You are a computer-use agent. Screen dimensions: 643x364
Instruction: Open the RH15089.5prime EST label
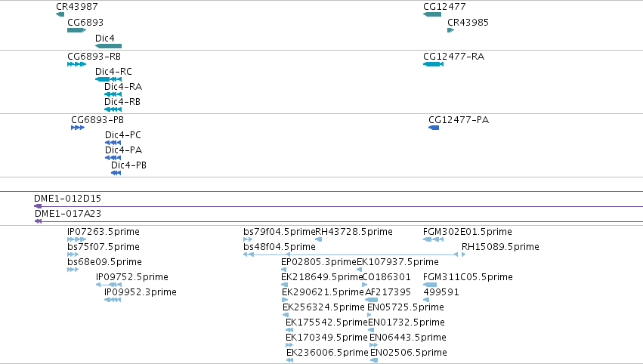pyautogui.click(x=500, y=247)
